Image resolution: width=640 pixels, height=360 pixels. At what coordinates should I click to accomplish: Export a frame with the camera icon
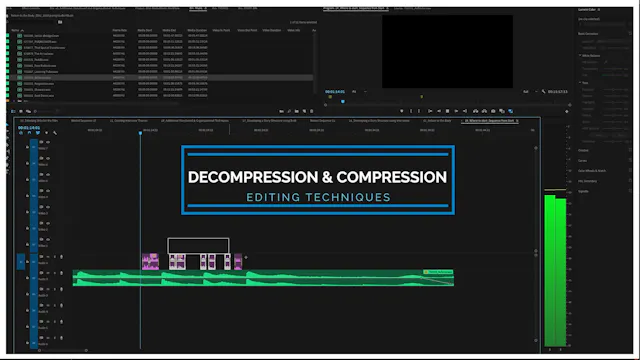click(493, 111)
